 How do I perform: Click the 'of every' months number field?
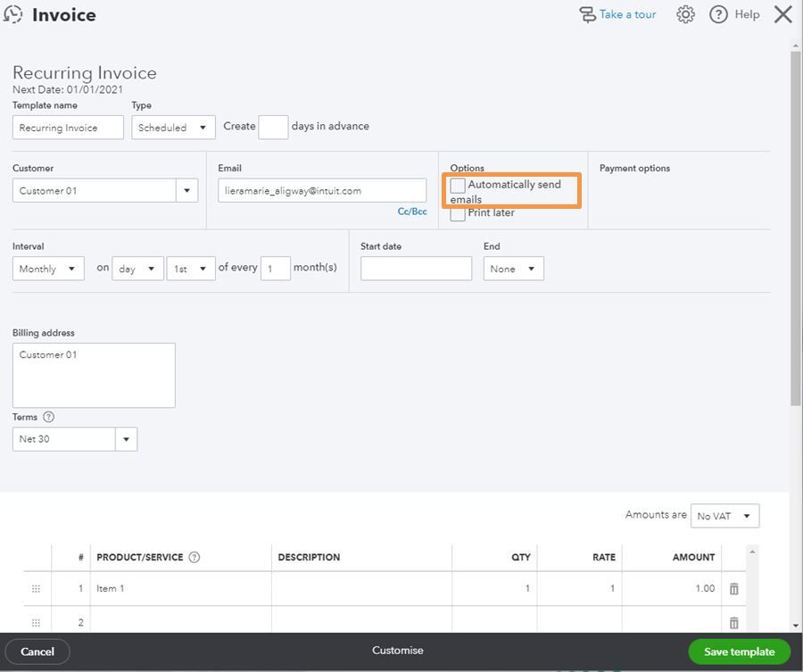[276, 269]
